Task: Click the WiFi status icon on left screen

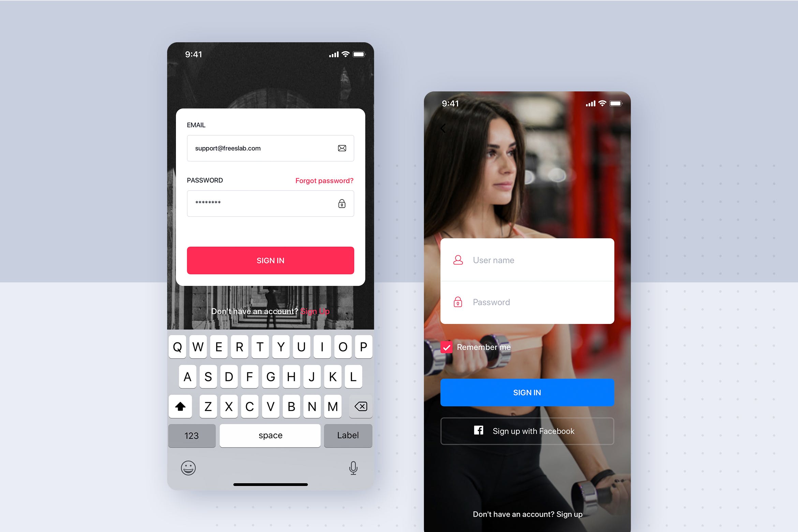Action: (x=344, y=54)
